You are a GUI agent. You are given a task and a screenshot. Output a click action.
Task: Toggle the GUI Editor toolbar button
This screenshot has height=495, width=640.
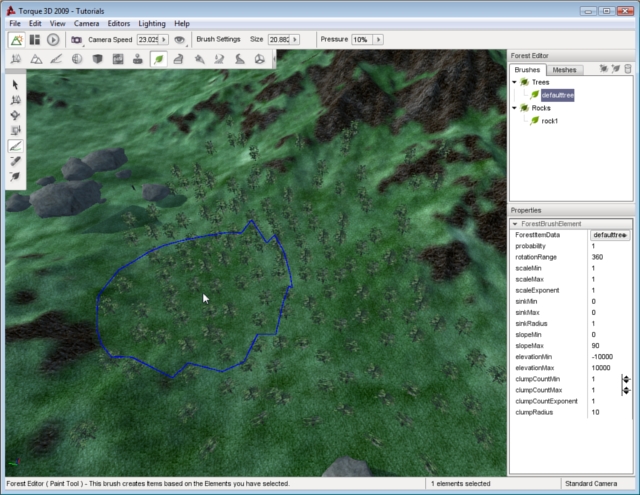pos(35,39)
